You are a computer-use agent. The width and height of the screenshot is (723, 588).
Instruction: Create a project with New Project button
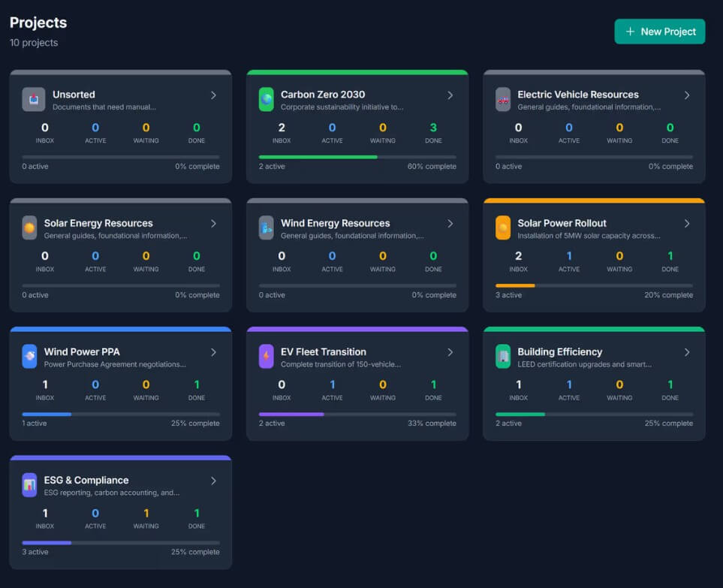pos(660,32)
